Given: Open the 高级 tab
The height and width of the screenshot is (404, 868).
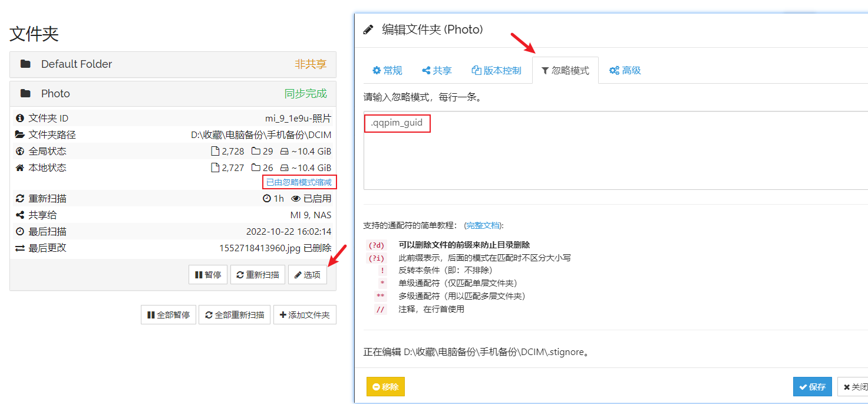Looking at the screenshot, I should [625, 71].
